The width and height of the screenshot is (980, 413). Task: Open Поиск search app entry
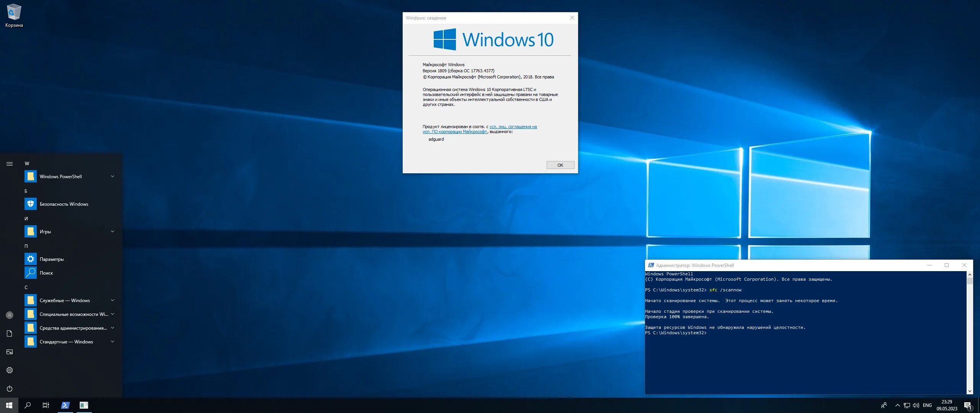click(70, 273)
